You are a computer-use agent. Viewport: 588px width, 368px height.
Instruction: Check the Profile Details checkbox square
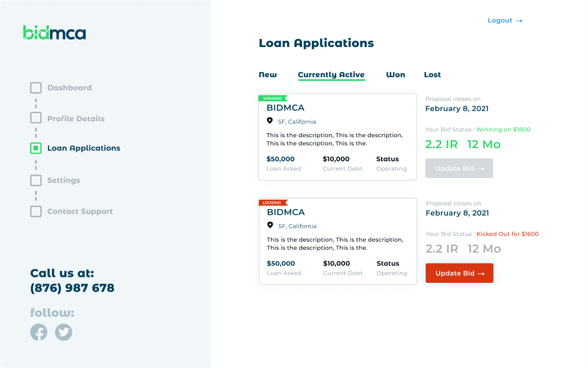tap(36, 119)
